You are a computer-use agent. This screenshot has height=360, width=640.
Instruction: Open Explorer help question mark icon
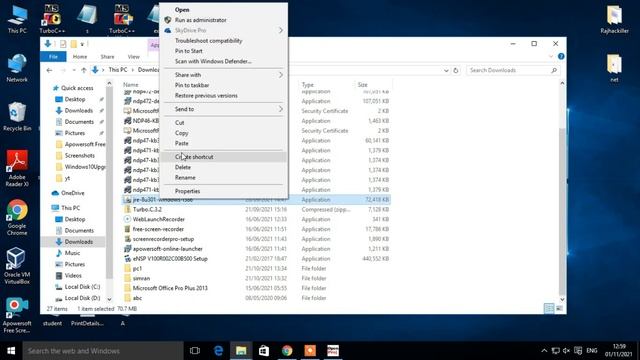coord(561,56)
